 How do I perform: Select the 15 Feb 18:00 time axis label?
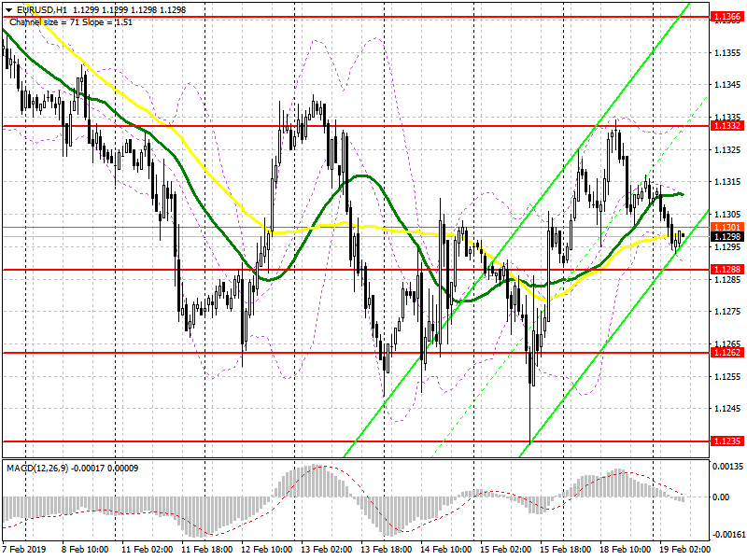(x=566, y=549)
